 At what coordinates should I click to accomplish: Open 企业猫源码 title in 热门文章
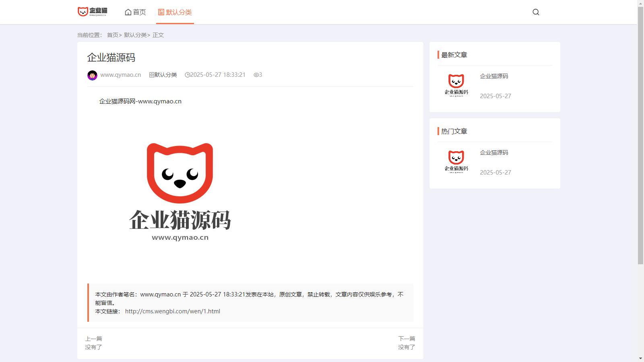[494, 152]
